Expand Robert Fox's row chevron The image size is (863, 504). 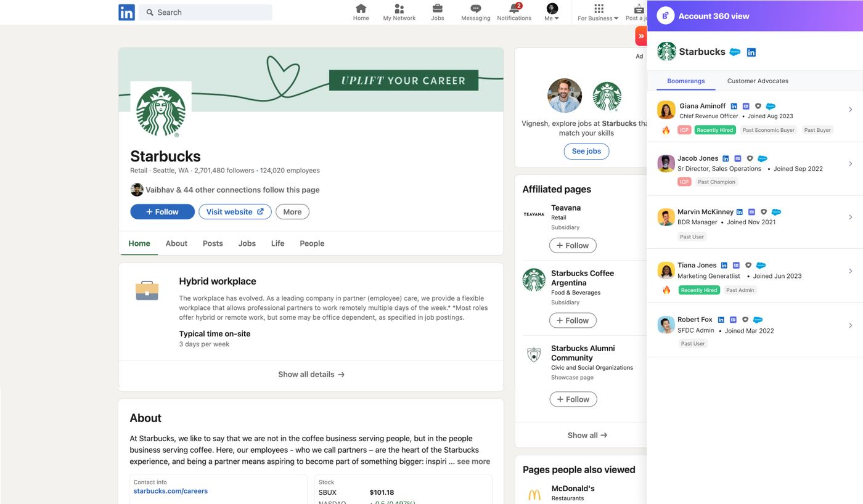851,325
